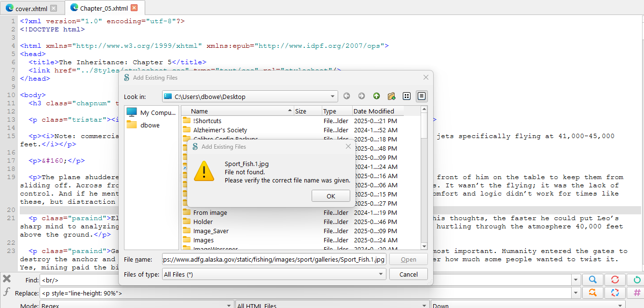This screenshot has height=308, width=644.
Task: Click the pink hash Count All icon
Action: (637, 293)
